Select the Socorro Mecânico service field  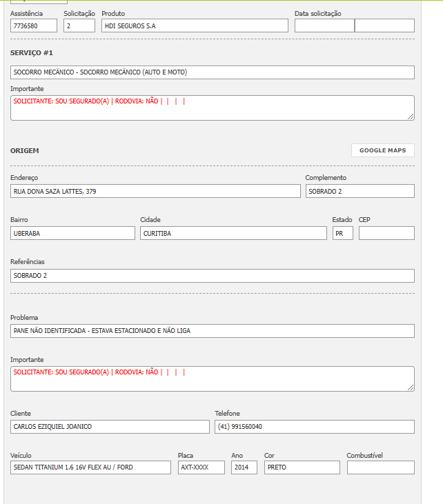pyautogui.click(x=212, y=72)
